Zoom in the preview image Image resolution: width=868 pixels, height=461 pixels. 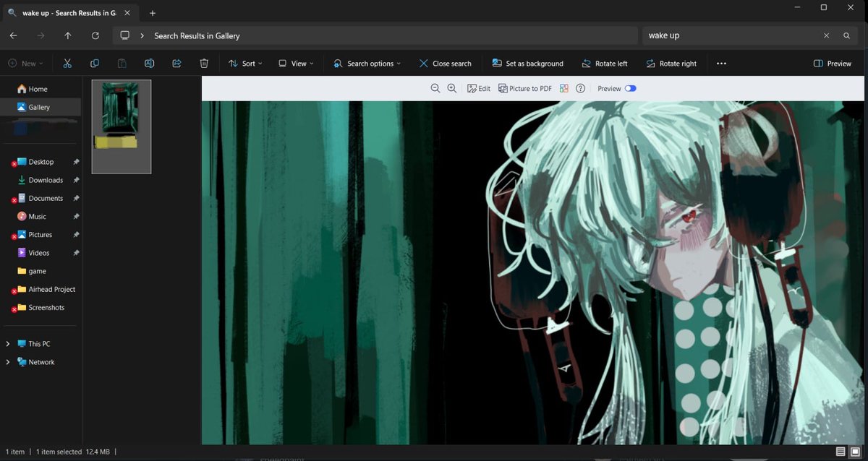point(452,88)
